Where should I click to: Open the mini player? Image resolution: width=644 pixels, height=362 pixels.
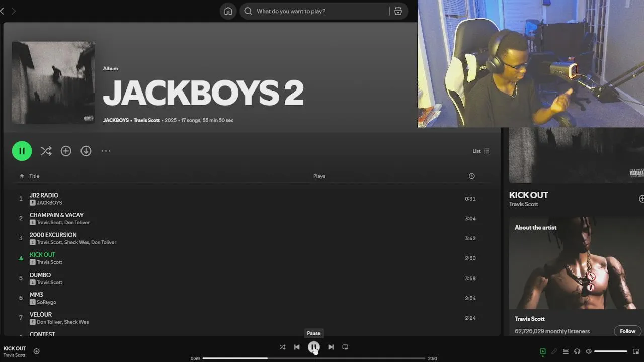point(636,351)
